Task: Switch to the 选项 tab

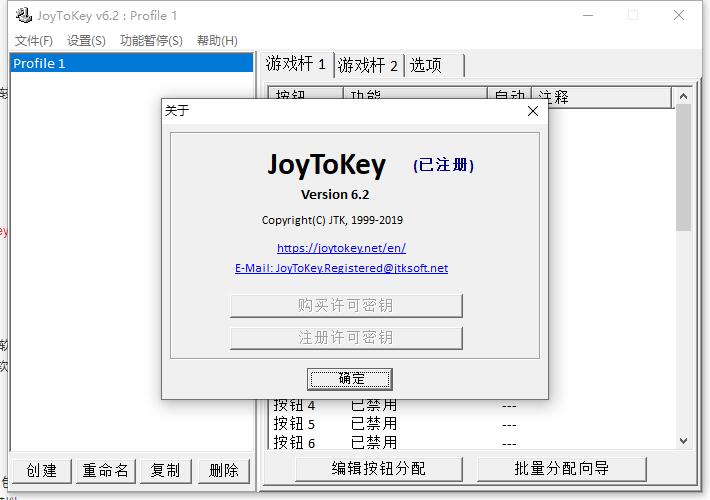Action: coord(434,66)
